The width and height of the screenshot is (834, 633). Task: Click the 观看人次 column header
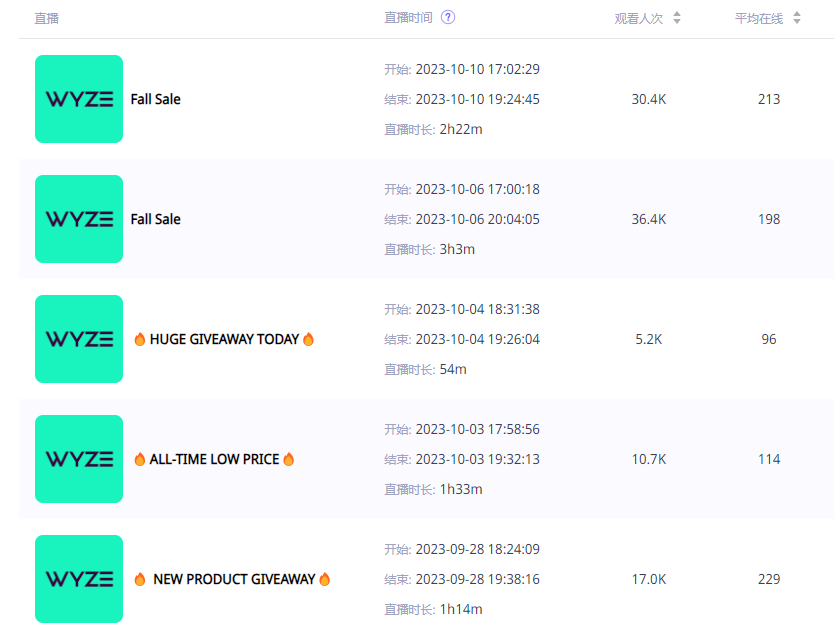point(639,19)
